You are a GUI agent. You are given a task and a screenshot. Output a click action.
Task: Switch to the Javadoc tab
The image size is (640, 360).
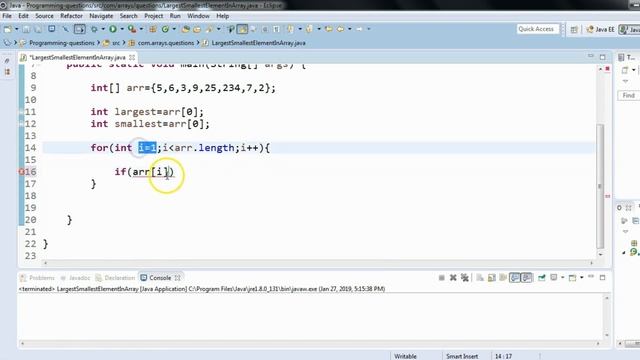point(76,278)
